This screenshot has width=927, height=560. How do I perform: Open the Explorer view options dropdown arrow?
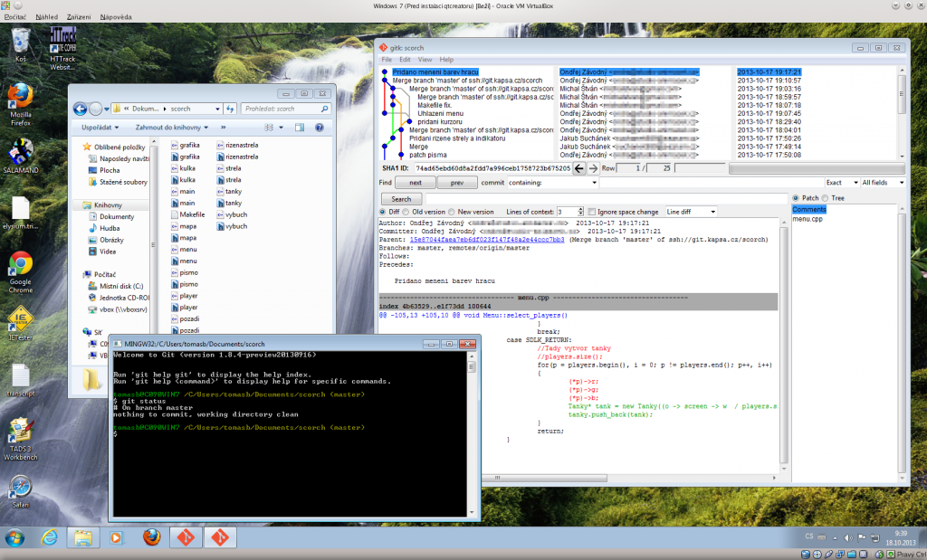click(282, 127)
